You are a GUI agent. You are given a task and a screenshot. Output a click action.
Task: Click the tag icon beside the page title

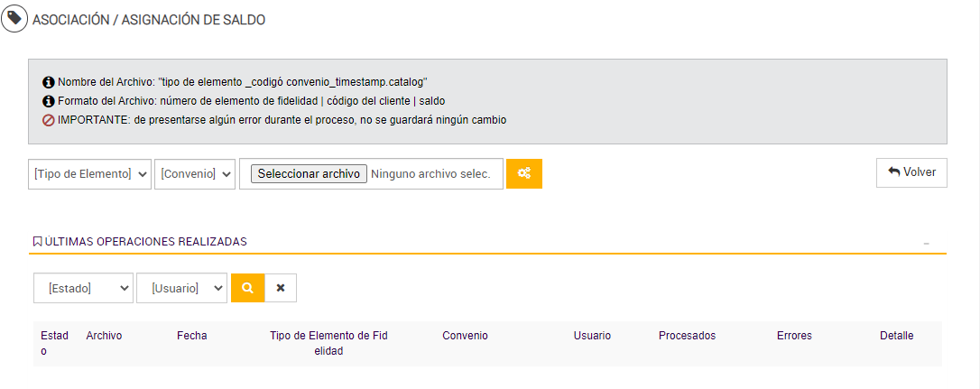click(x=14, y=19)
